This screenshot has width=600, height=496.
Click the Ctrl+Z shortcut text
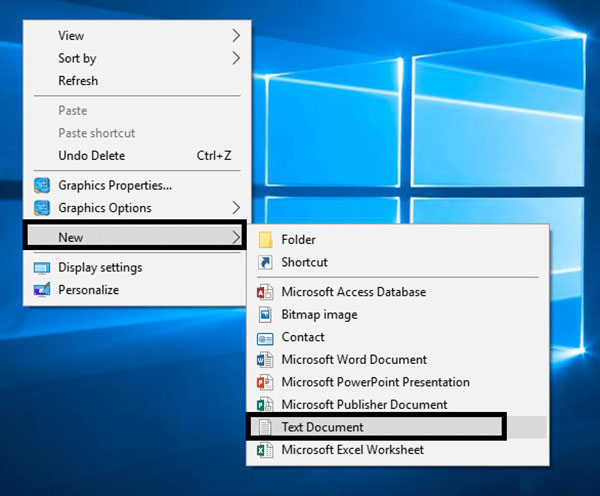pyautogui.click(x=214, y=156)
